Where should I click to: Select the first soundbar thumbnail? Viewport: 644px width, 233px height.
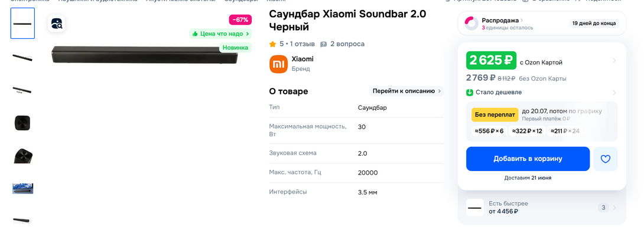tap(22, 24)
